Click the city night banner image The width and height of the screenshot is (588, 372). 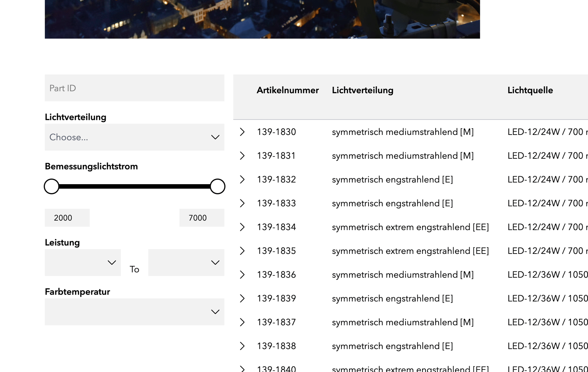click(262, 19)
